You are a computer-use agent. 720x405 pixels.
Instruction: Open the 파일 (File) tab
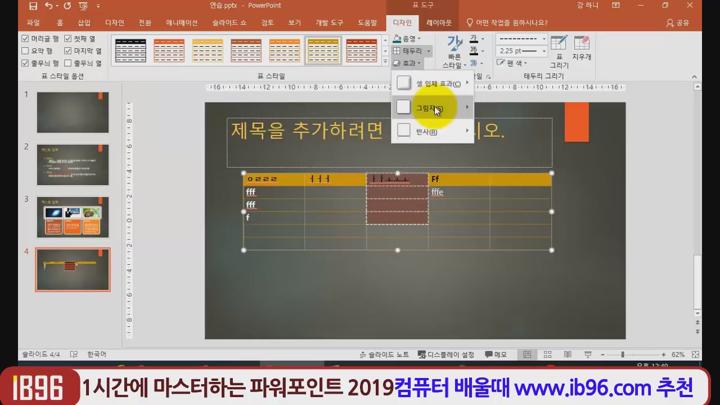tap(33, 22)
